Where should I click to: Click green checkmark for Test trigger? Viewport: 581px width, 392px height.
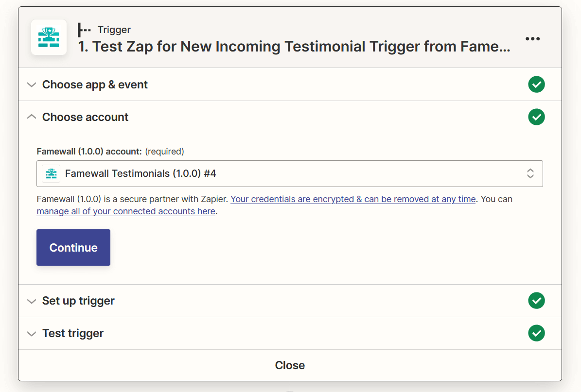point(536,333)
